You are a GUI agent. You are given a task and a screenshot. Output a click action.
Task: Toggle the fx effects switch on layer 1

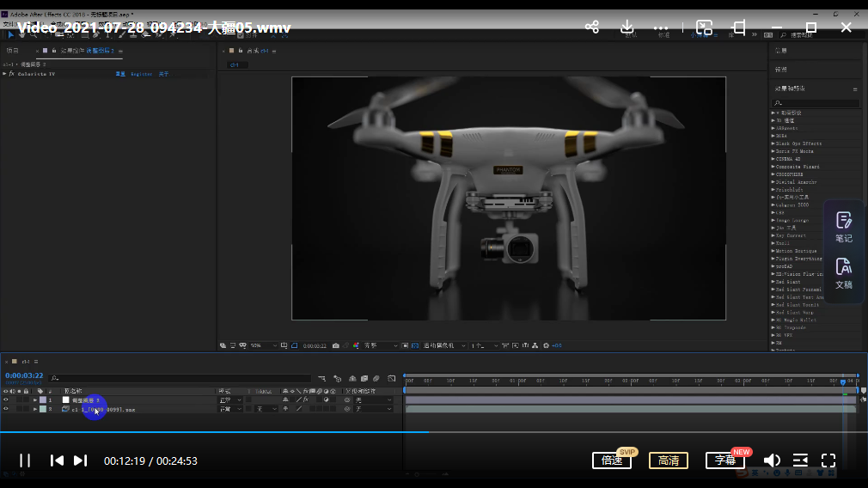click(306, 400)
